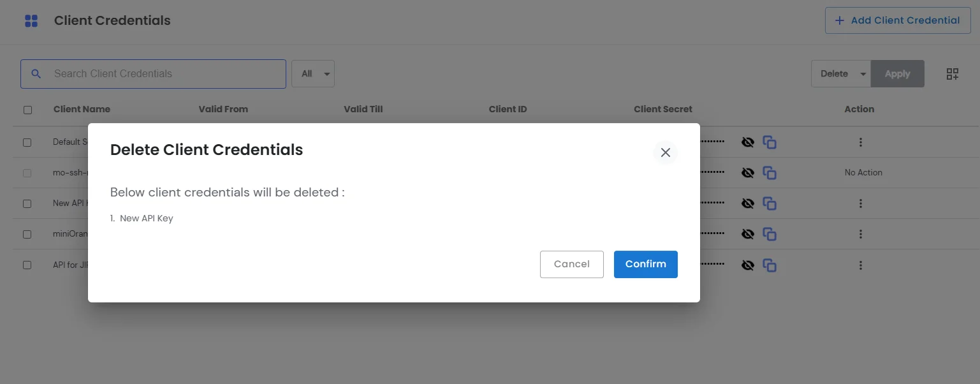Check the API for JI row checkbox

tap(27, 265)
